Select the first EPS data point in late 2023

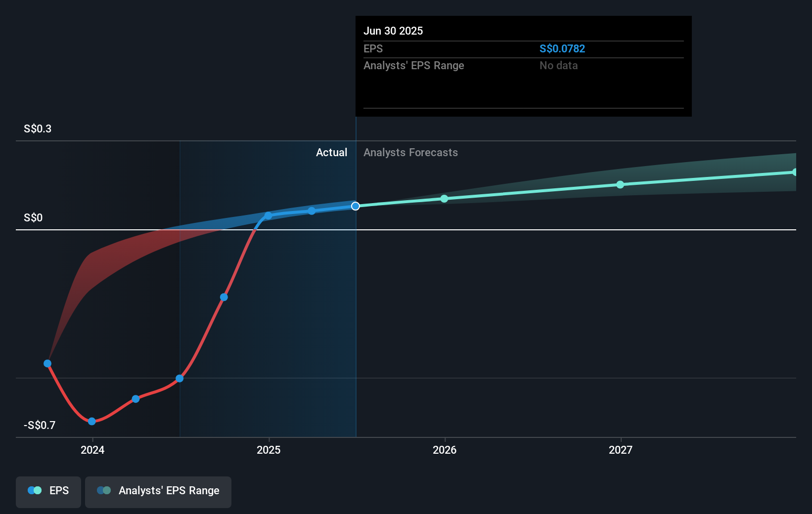coord(47,364)
